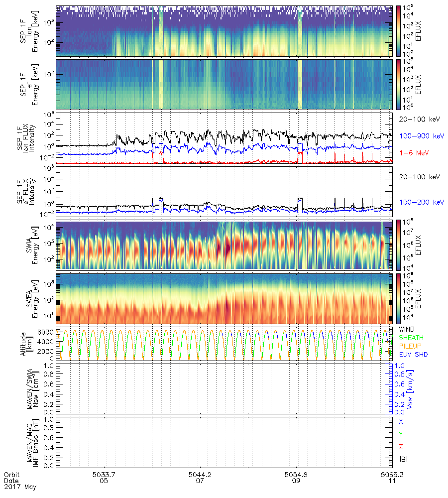Image resolution: width=448 pixels, height=498 pixels.
Task: Click the orbit number 5044.2 tick label
Action: pos(201,475)
